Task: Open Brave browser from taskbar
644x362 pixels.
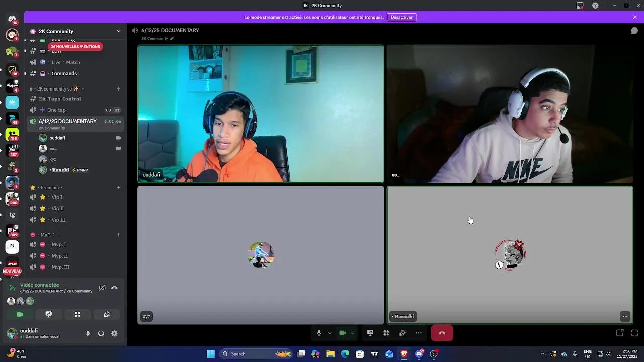Action: tap(404, 354)
